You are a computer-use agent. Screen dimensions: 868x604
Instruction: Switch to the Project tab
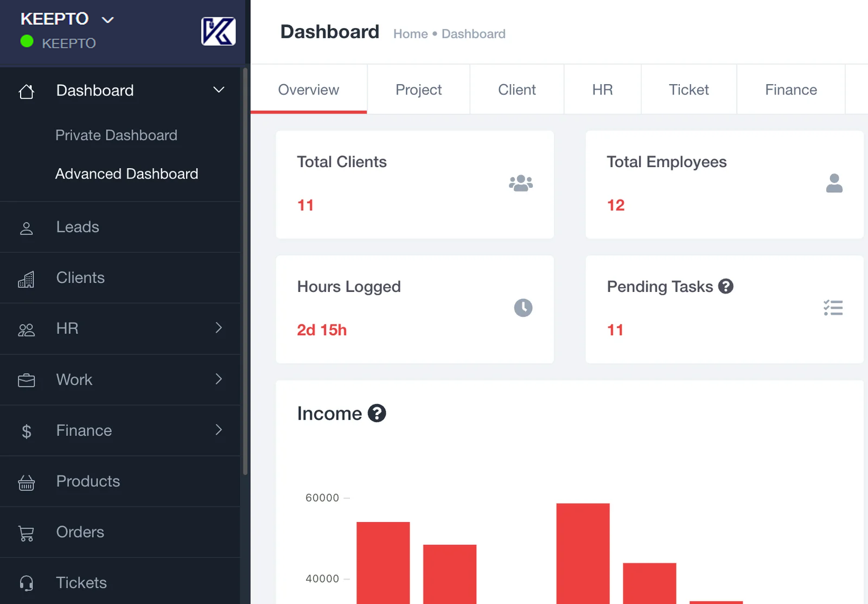coord(418,90)
